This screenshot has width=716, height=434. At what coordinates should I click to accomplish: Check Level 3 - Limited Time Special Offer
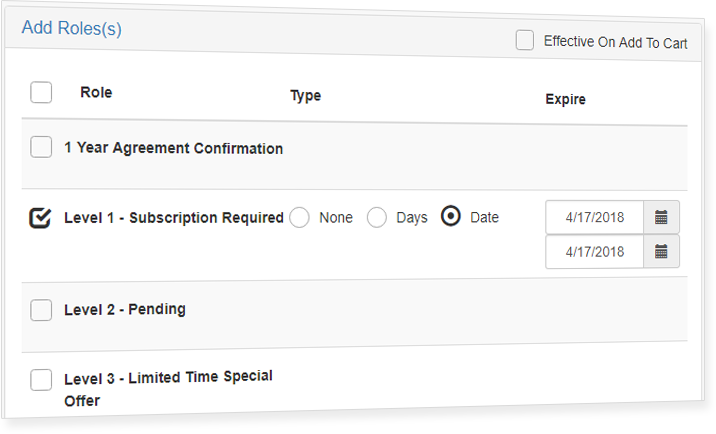pos(41,380)
